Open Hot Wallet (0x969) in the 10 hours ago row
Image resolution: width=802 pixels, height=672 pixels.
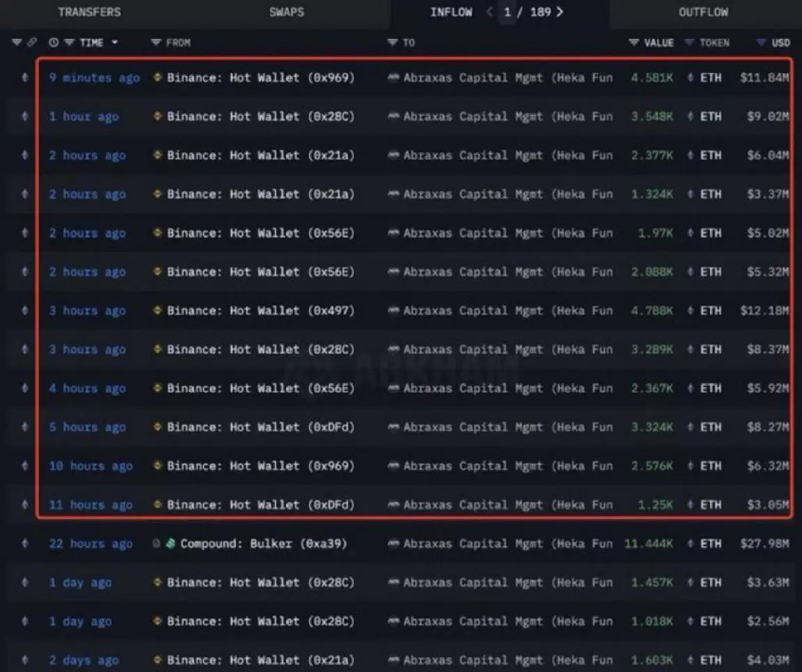tap(260, 466)
